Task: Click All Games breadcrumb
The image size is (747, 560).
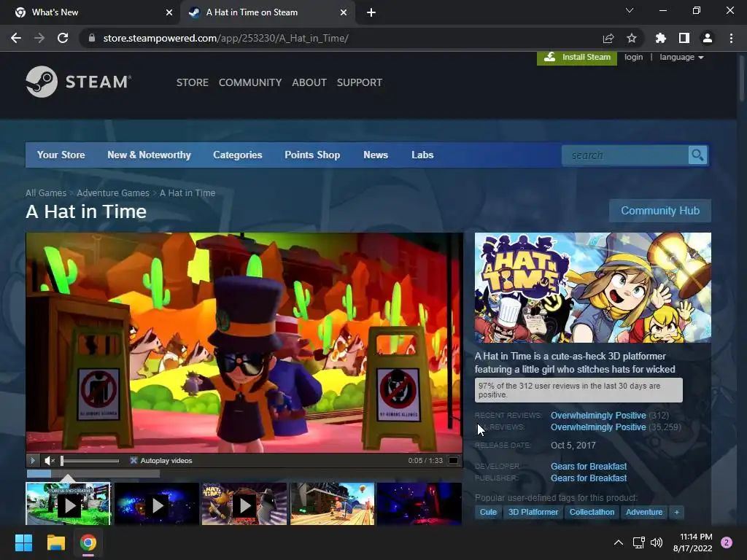Action: click(46, 192)
